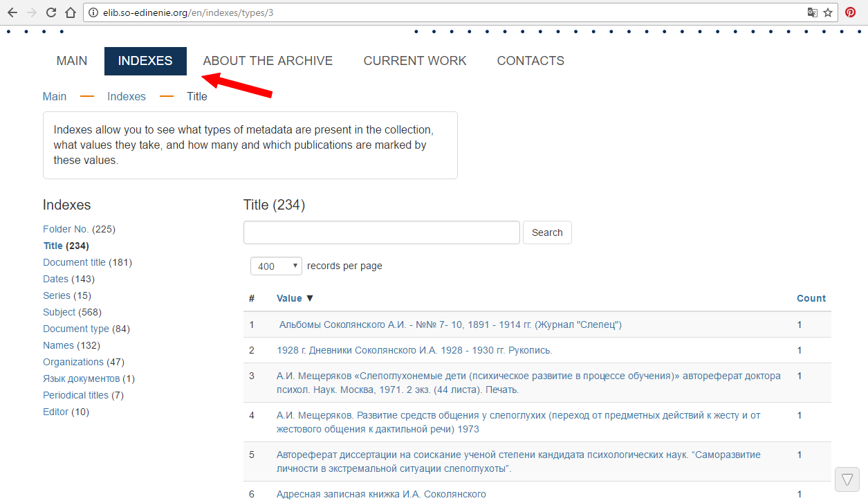
Task: Select the Series index
Action: 57,295
